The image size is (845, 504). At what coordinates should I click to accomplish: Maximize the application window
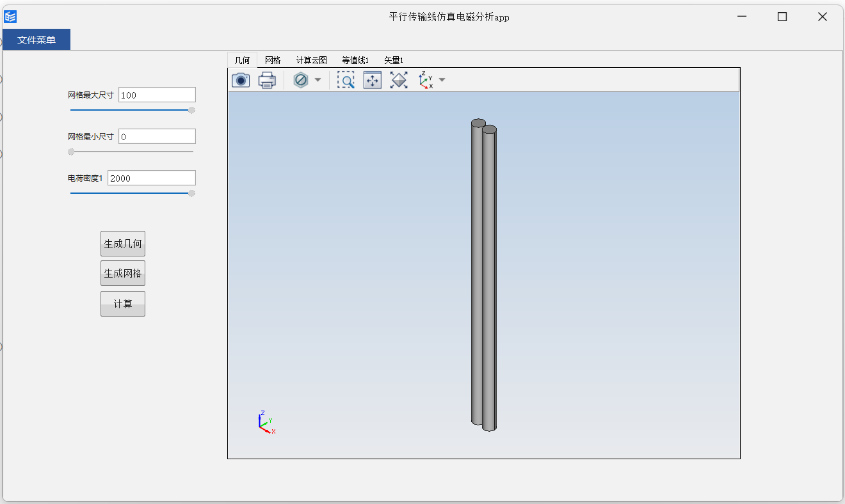click(782, 17)
